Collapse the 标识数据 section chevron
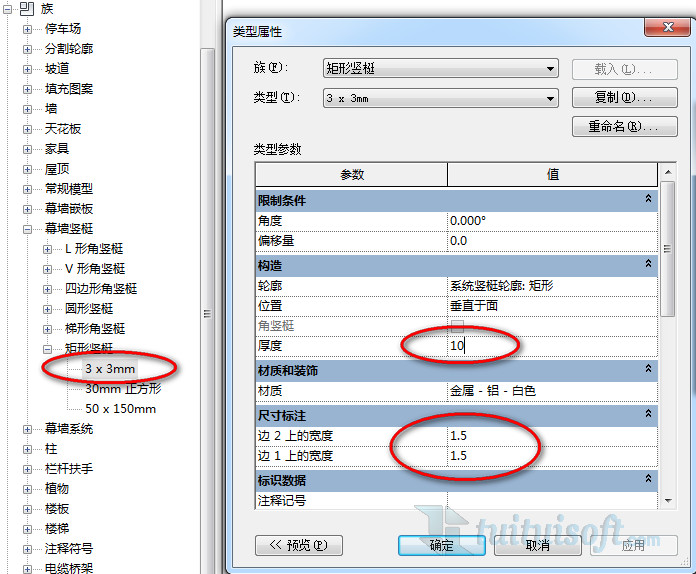The image size is (696, 574). click(x=648, y=480)
